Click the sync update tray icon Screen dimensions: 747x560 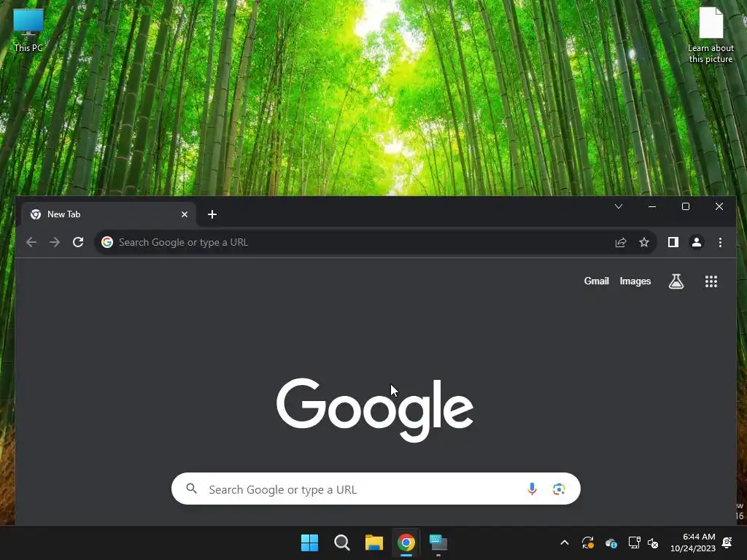click(x=588, y=542)
